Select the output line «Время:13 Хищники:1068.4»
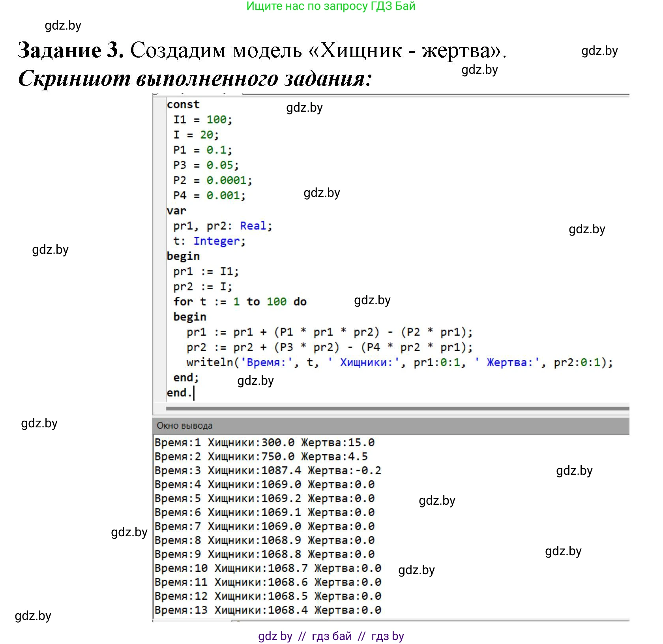This screenshot has height=644, width=663. click(268, 610)
